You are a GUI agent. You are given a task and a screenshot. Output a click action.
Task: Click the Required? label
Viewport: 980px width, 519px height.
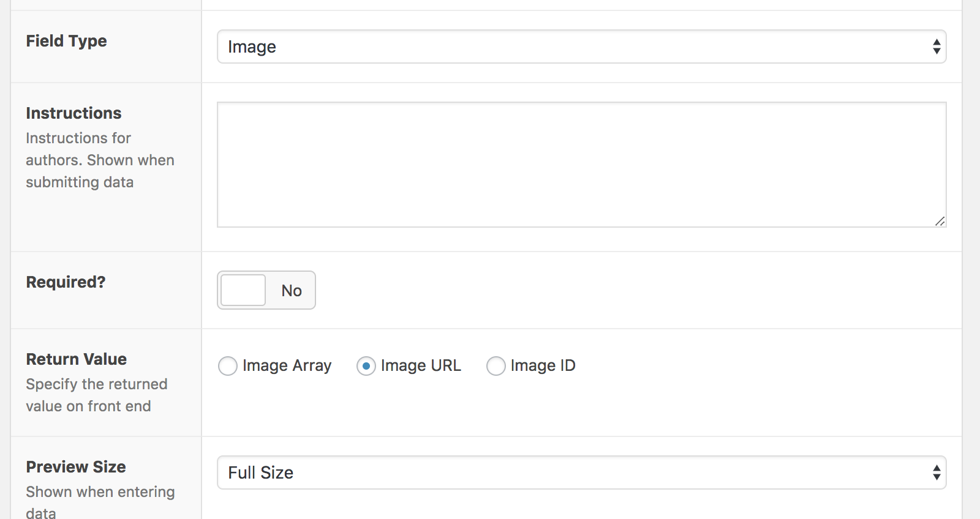[x=66, y=282]
